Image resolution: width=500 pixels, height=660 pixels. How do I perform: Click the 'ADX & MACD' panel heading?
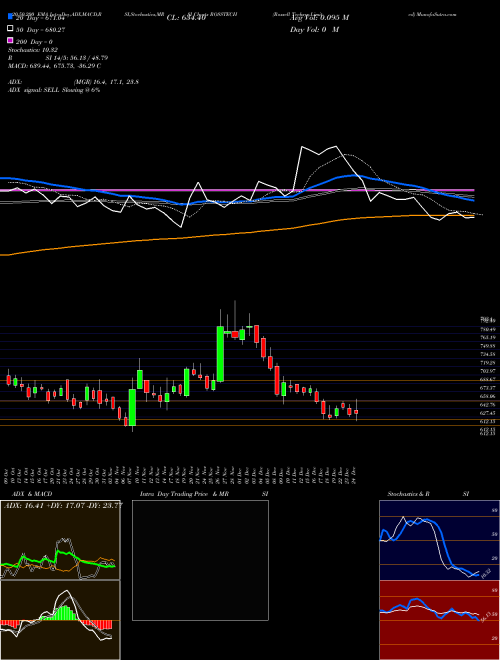click(32, 494)
